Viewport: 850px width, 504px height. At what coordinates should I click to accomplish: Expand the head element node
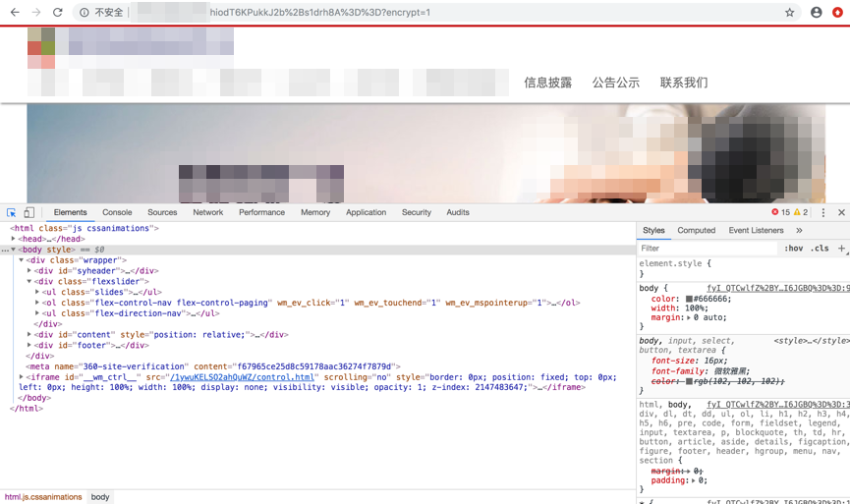(x=14, y=239)
